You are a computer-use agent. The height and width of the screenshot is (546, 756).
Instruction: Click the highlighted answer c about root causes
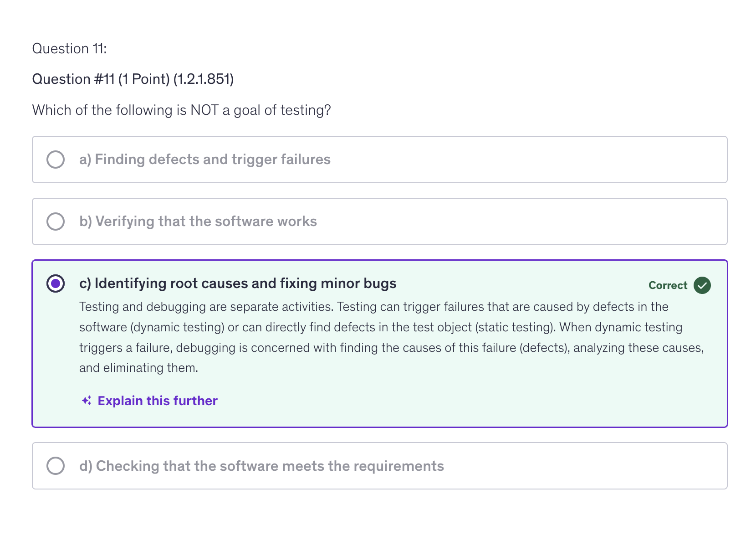coord(237,283)
